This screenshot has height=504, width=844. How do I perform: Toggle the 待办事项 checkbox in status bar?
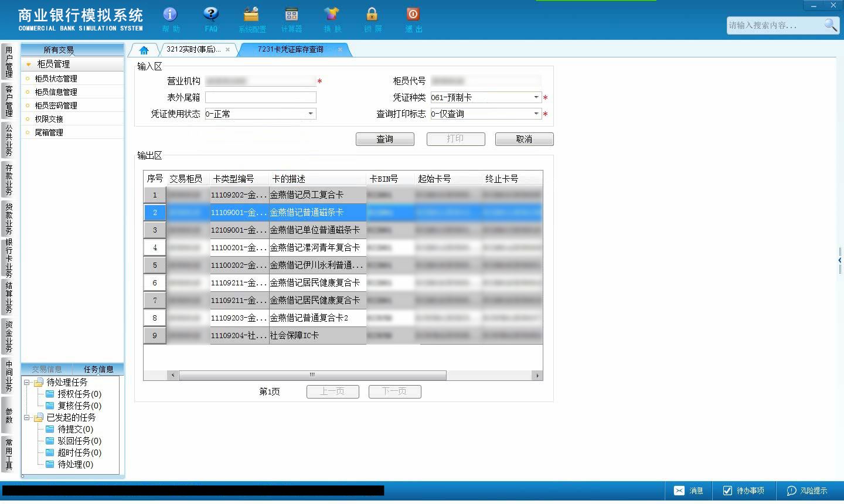[x=727, y=491]
